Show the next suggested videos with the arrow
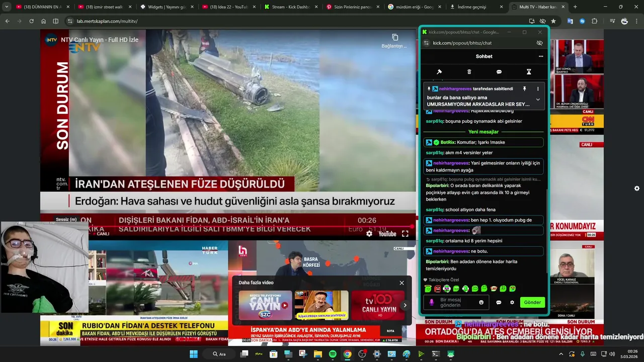 click(405, 305)
